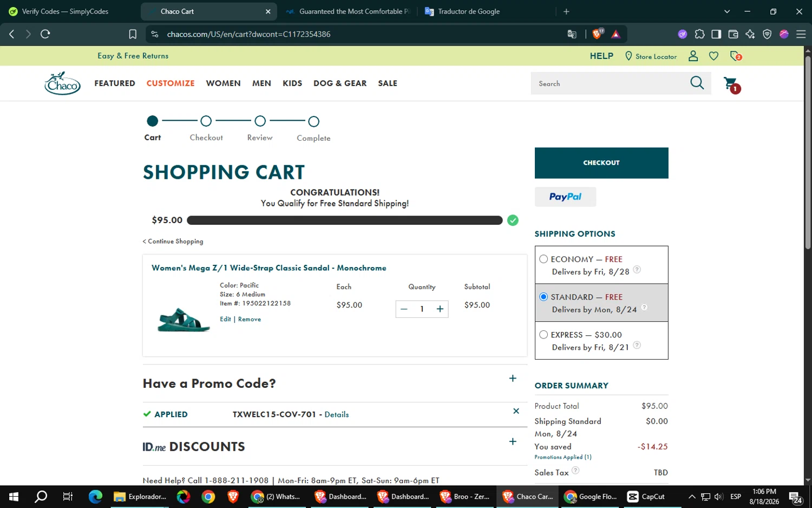812x508 pixels.
Task: Open the Sale menu
Action: point(388,83)
